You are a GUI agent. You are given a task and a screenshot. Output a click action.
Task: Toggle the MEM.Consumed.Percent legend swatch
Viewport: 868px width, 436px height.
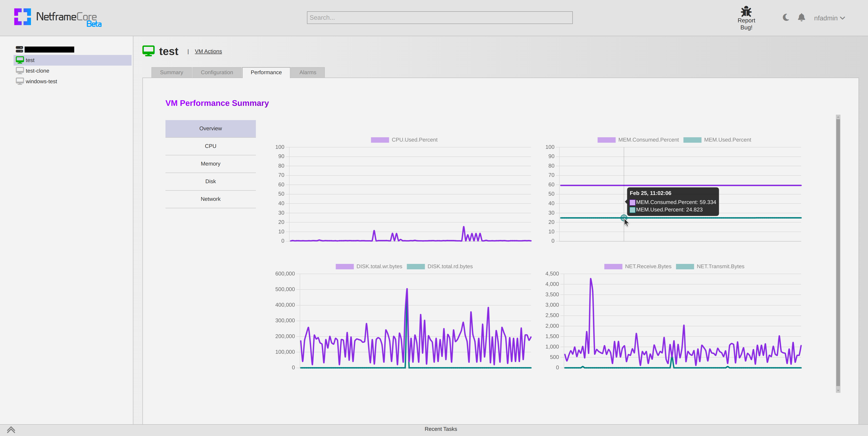[606, 140]
